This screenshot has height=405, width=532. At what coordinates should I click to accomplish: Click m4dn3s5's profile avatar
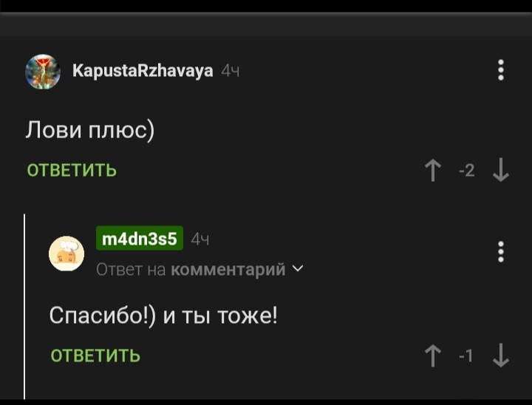click(66, 253)
